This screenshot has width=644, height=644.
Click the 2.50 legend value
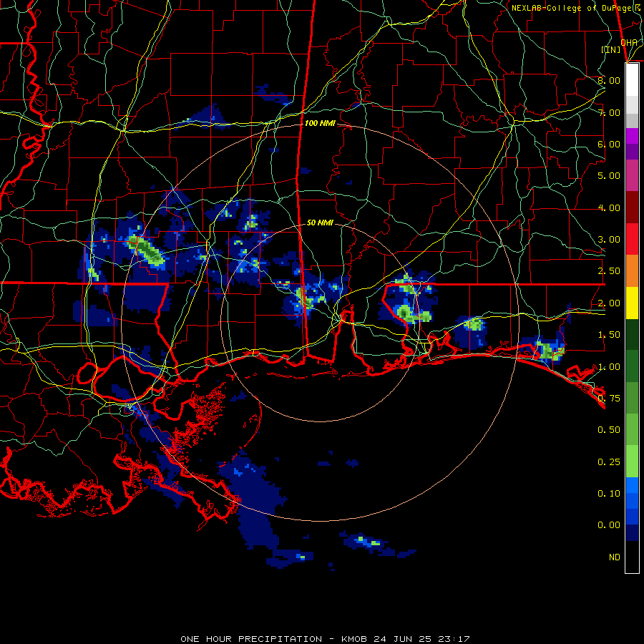(x=609, y=271)
